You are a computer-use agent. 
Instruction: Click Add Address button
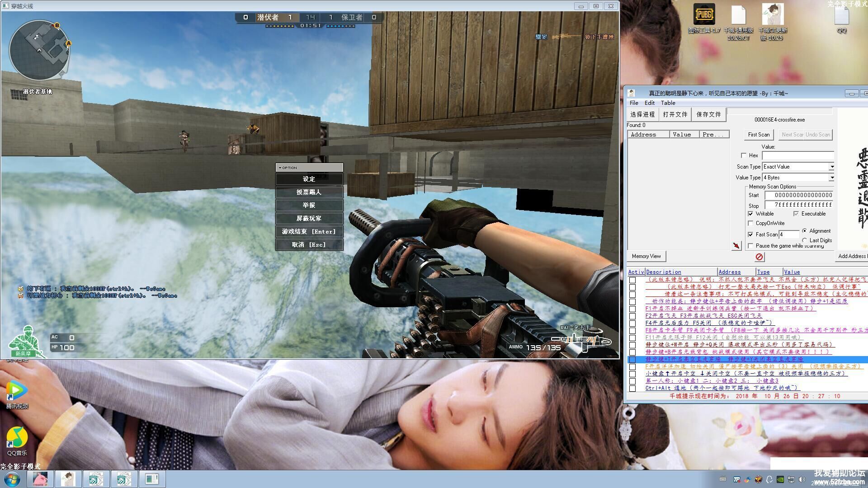coord(851,256)
